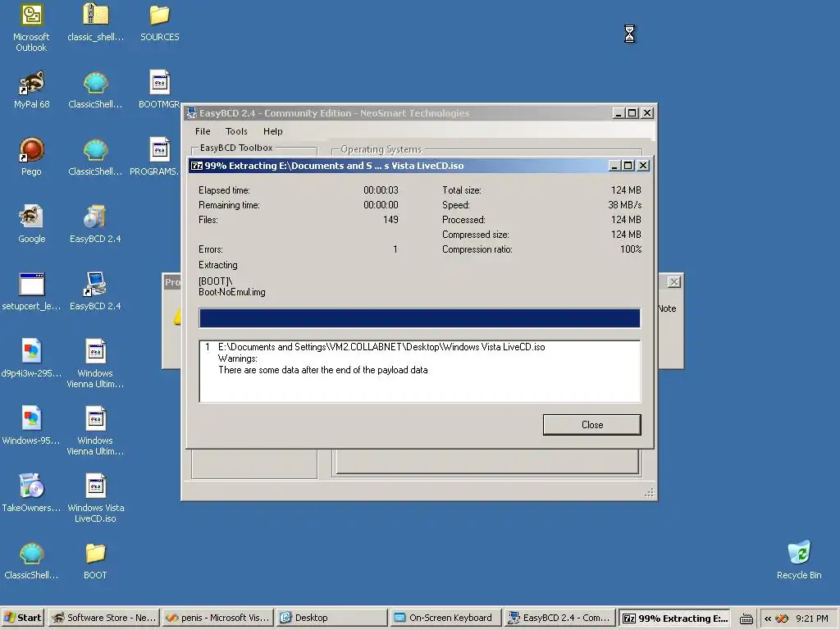Switch to Desktop taskbar button
This screenshot has height=630, width=840.
tap(331, 618)
